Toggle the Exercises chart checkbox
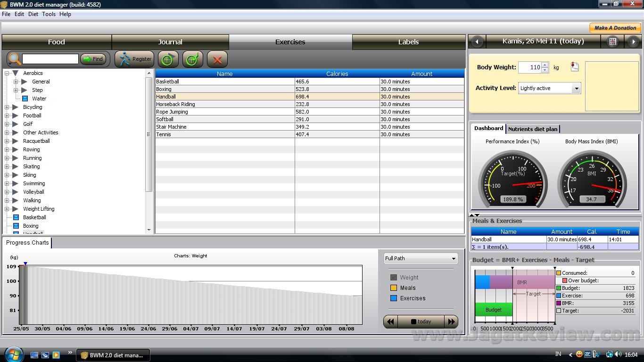The width and height of the screenshot is (644, 362). (x=394, y=298)
